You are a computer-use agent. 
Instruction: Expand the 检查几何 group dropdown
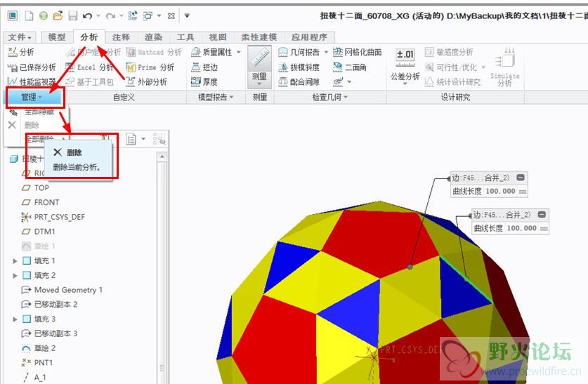click(x=330, y=98)
